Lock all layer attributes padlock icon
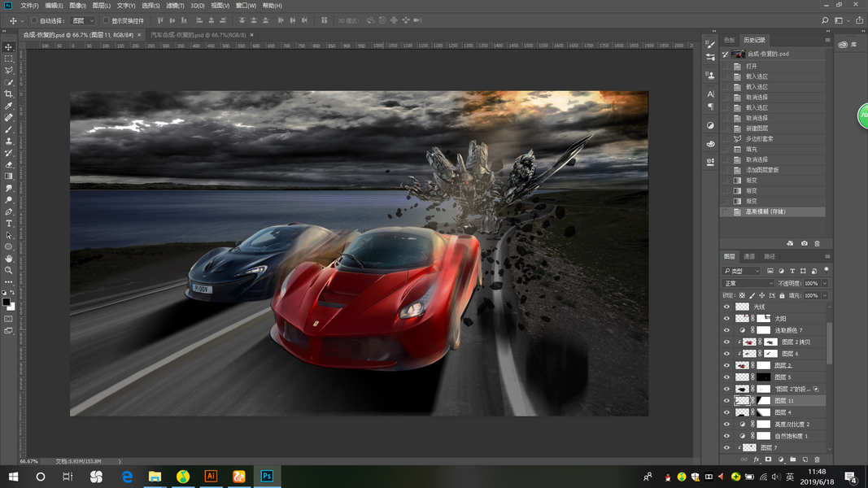The image size is (868, 488). (782, 295)
